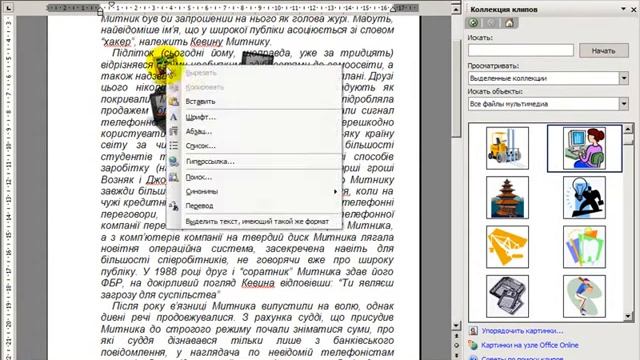The width and height of the screenshot is (640, 360).
Task: Click the ruler tab selector corner button
Action: tap(8, 7)
